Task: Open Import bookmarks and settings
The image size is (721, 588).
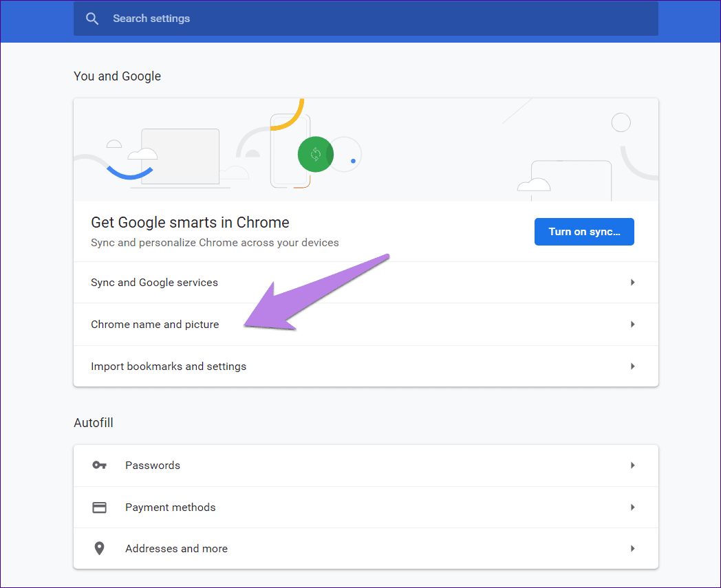Action: [x=365, y=366]
